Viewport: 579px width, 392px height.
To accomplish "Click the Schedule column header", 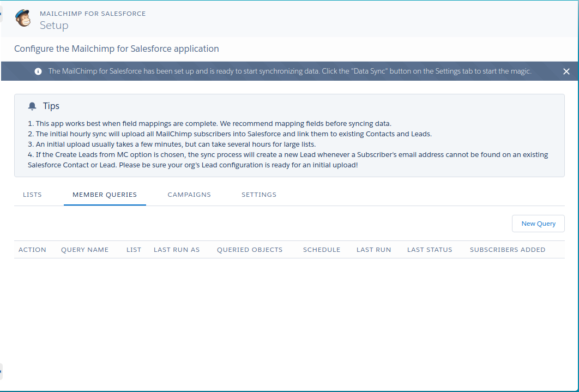I will click(x=322, y=250).
